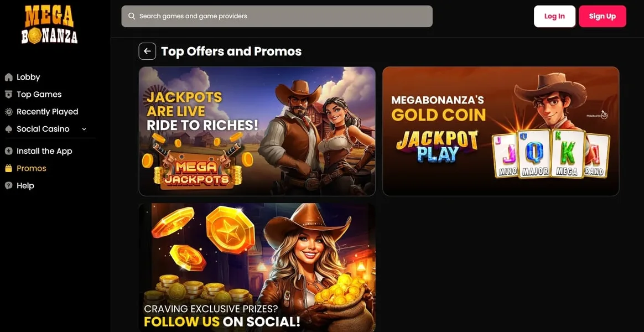Click the Top Games badge icon
The height and width of the screenshot is (332, 644).
point(9,94)
